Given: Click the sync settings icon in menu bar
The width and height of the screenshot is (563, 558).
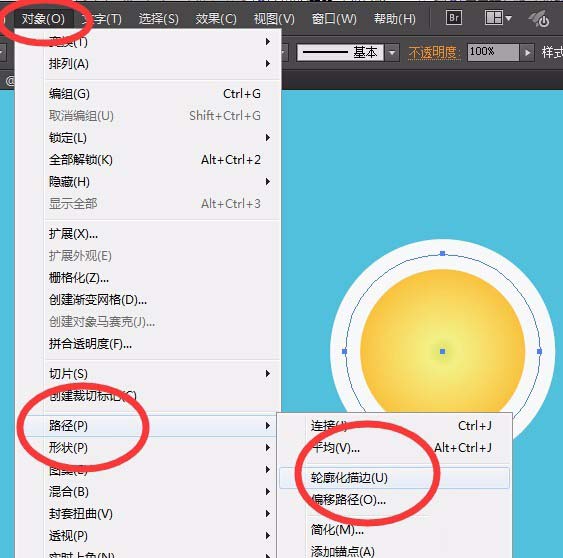Looking at the screenshot, I should (539, 19).
